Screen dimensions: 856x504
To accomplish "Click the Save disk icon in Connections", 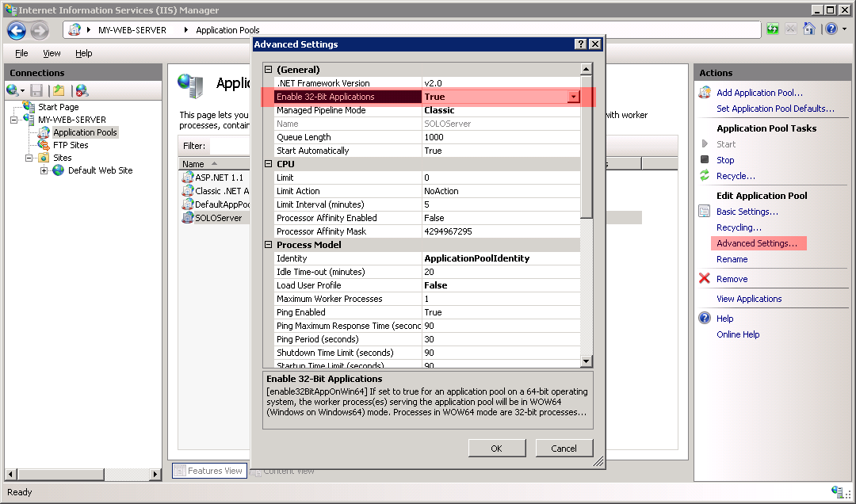I will point(36,90).
